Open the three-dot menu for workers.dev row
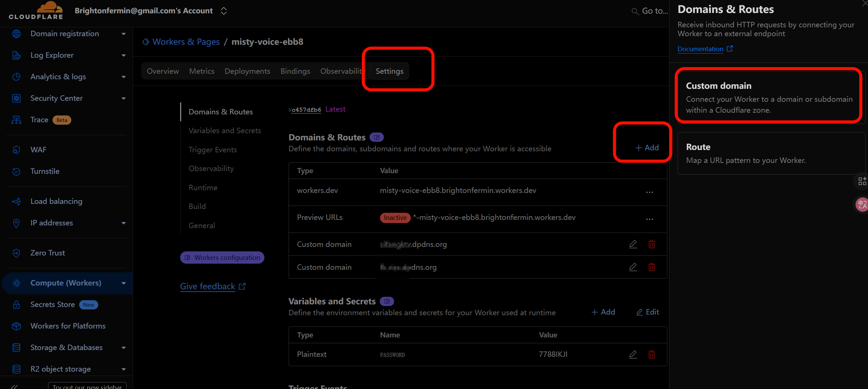This screenshot has width=868, height=389. 649,192
